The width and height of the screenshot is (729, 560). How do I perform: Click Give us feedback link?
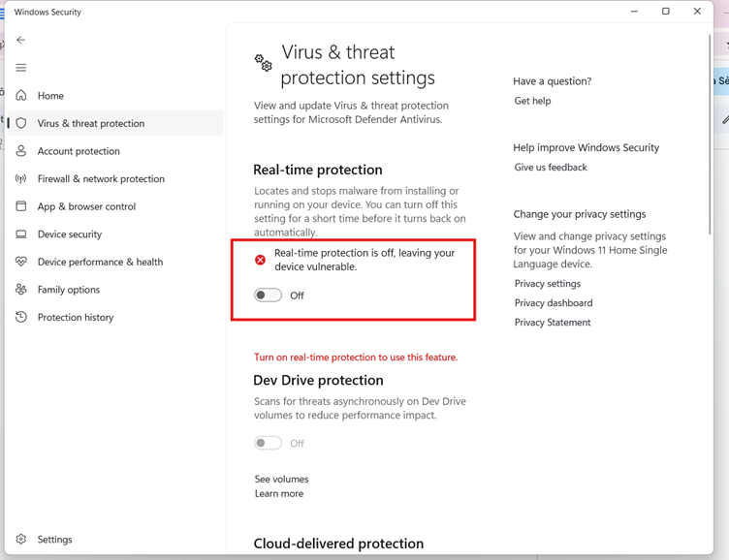click(x=551, y=168)
